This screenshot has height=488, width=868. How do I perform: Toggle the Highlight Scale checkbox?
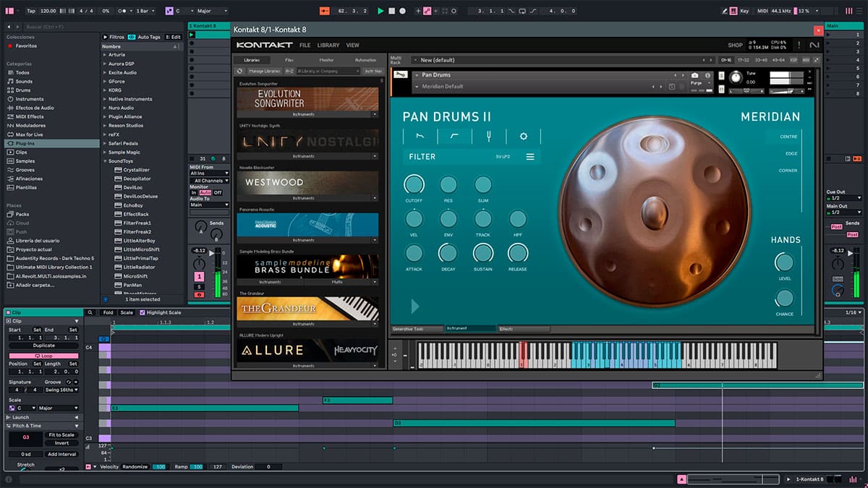pos(142,312)
